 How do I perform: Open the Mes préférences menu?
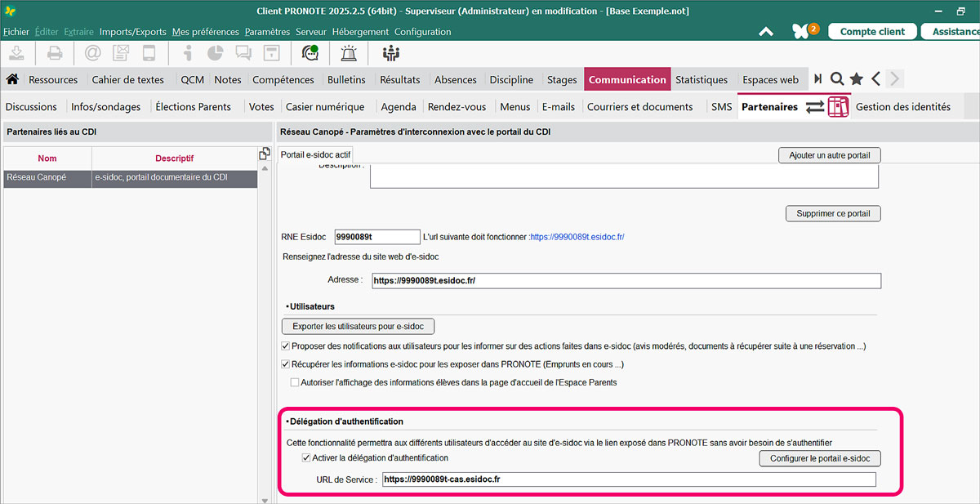[206, 32]
